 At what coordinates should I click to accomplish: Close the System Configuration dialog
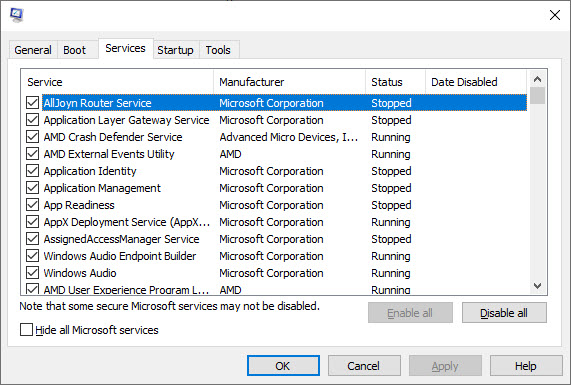(x=555, y=15)
